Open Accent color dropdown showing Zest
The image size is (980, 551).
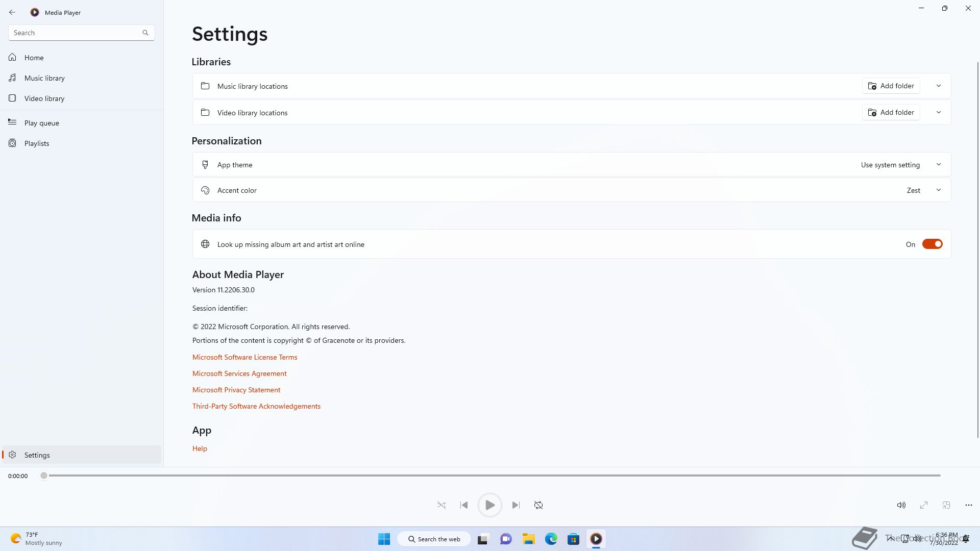click(x=571, y=190)
